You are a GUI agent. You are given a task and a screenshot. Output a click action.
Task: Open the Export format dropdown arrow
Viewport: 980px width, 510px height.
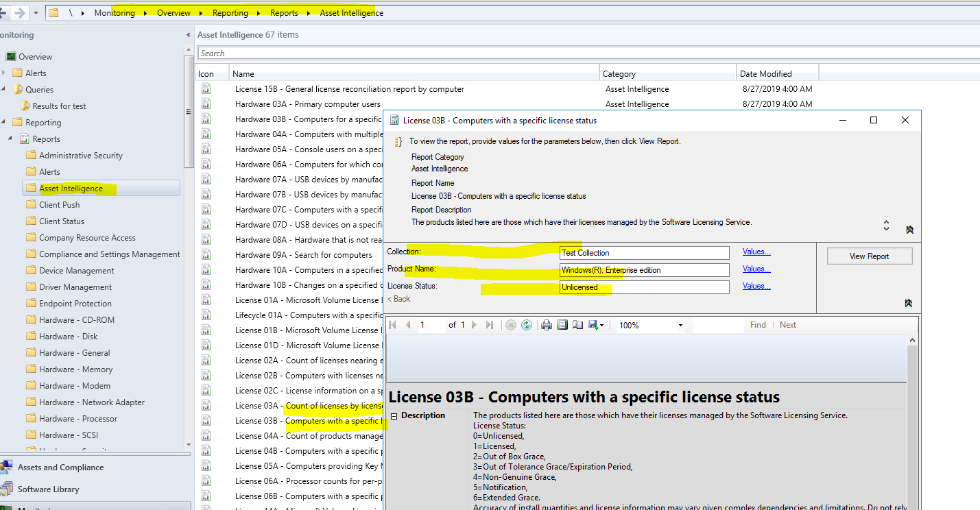[x=601, y=326]
